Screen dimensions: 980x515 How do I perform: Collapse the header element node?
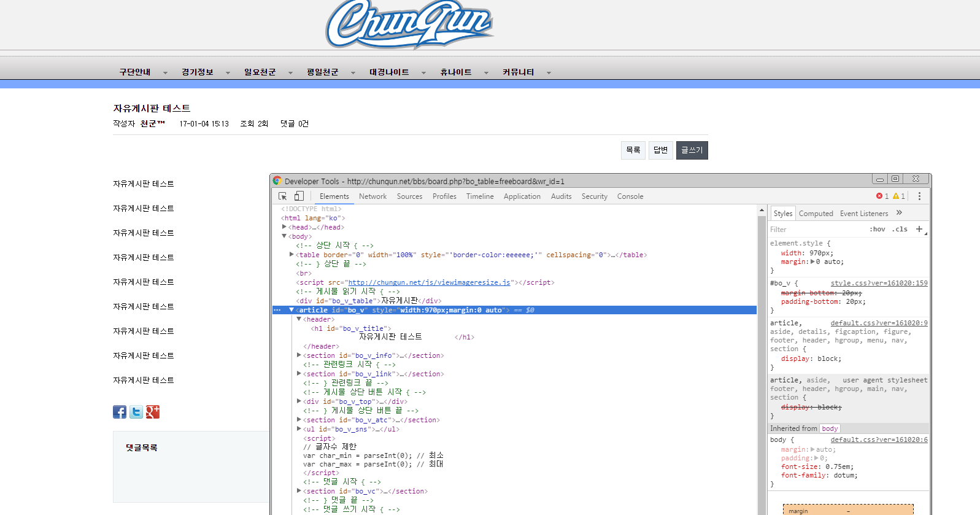[x=299, y=319]
